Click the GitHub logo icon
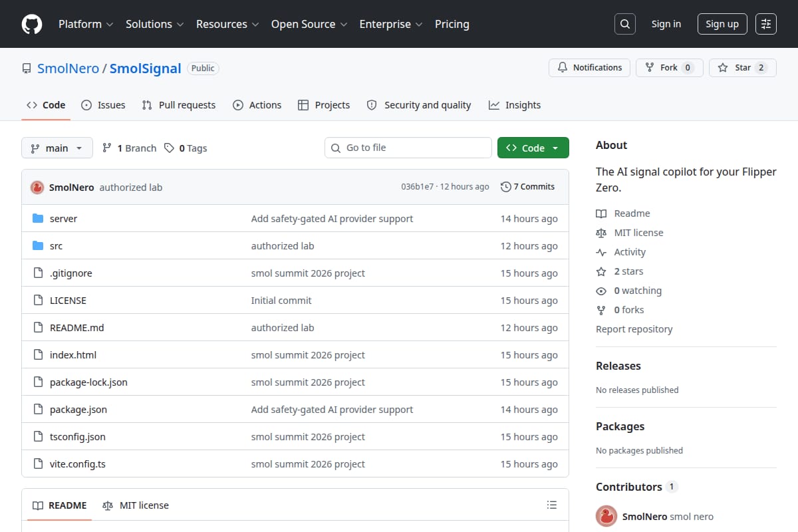This screenshot has width=798, height=532. tap(32, 24)
